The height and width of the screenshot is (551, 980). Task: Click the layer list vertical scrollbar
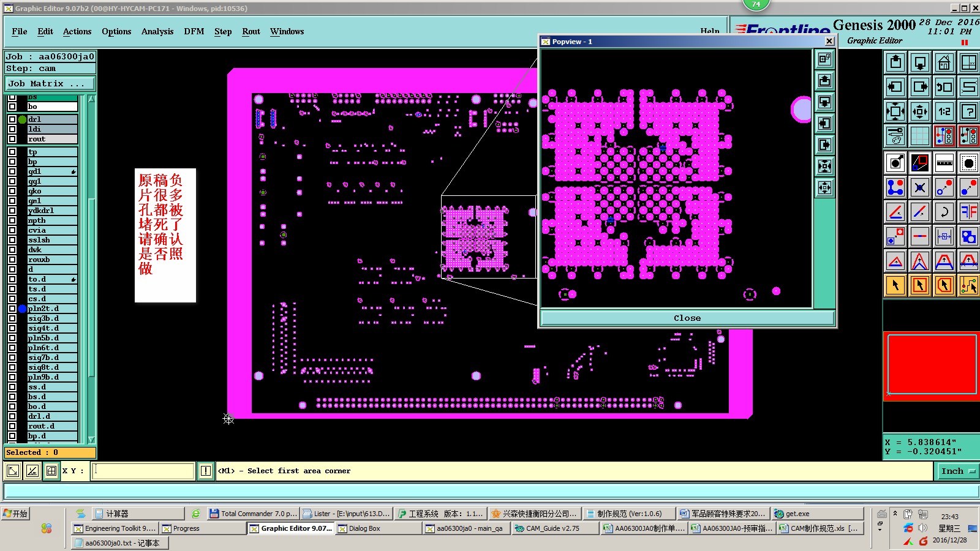point(92,269)
